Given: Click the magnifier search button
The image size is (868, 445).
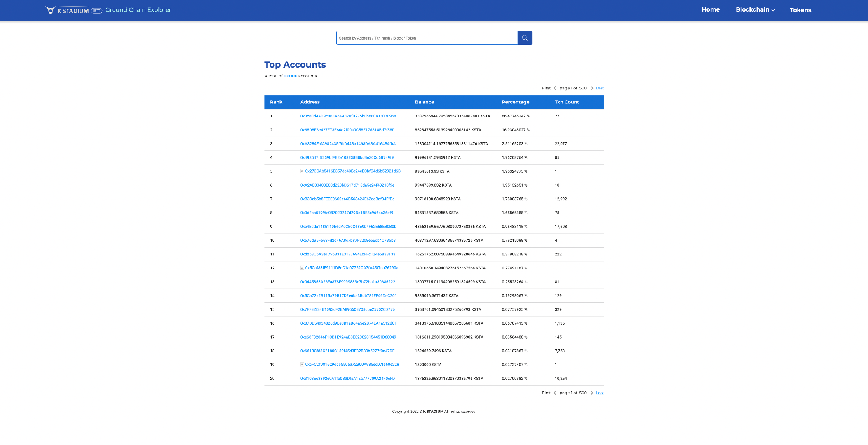Looking at the screenshot, I should coord(525,38).
